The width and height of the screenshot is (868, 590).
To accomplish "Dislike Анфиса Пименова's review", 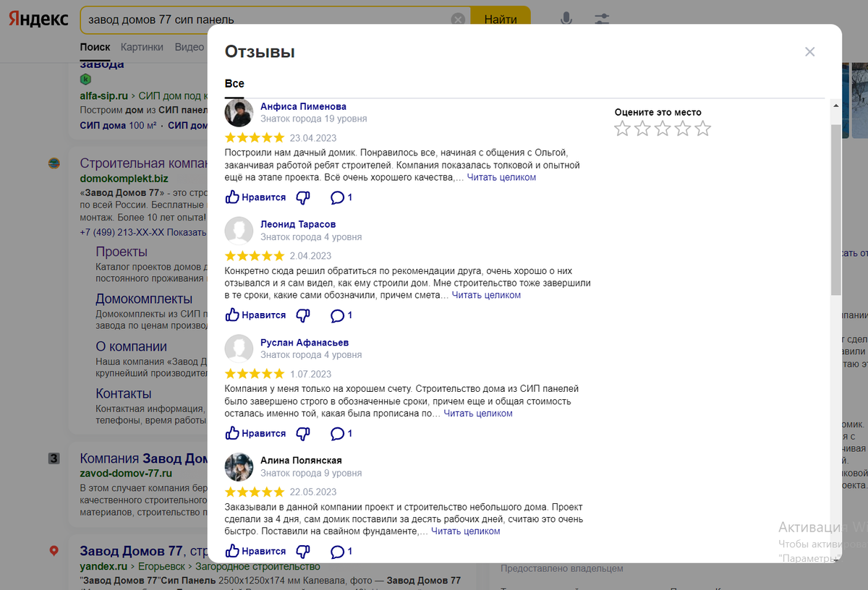I will pos(304,197).
